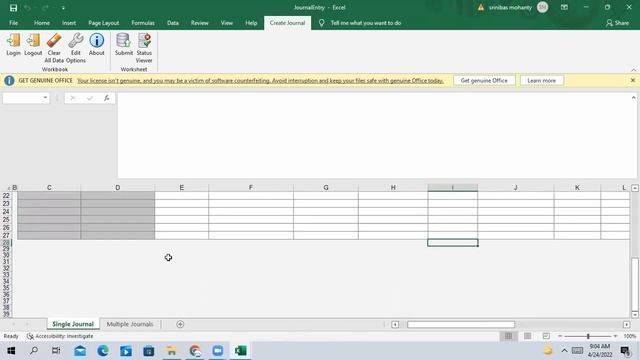Select the Create Journal tab
Viewport: 640px width, 360px height.
coord(287,23)
